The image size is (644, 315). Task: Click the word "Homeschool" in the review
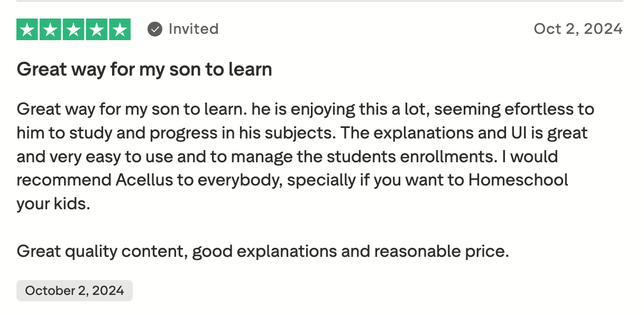click(x=518, y=180)
